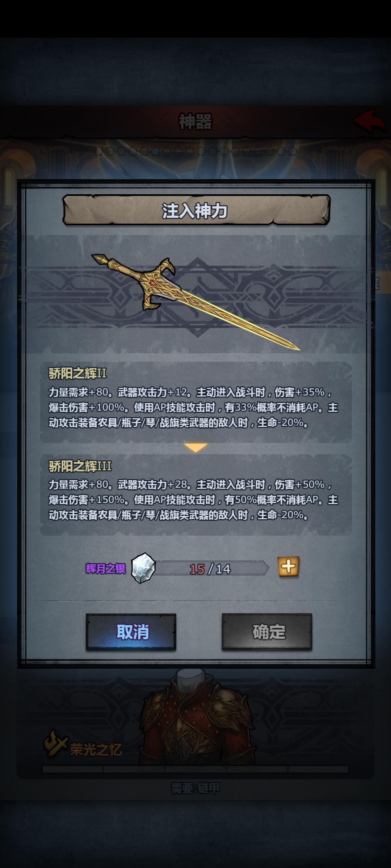Tap the 神器 header title
Image resolution: width=391 pixels, height=868 pixels.
[195, 122]
